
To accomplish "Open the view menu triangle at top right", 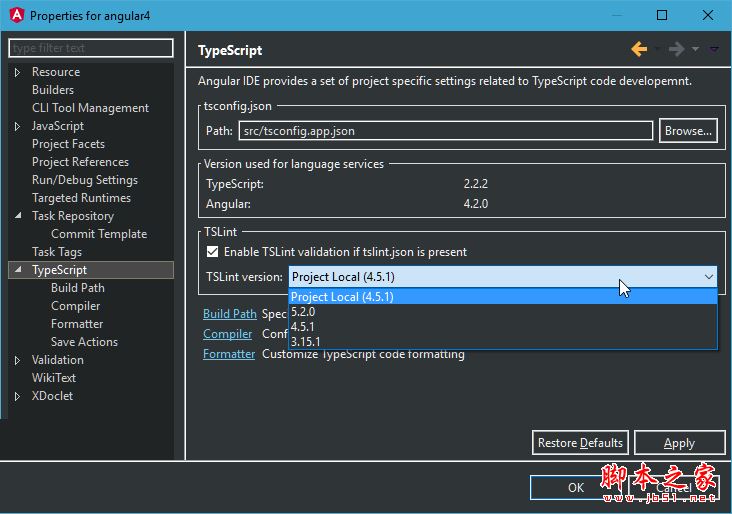I will pos(714,49).
